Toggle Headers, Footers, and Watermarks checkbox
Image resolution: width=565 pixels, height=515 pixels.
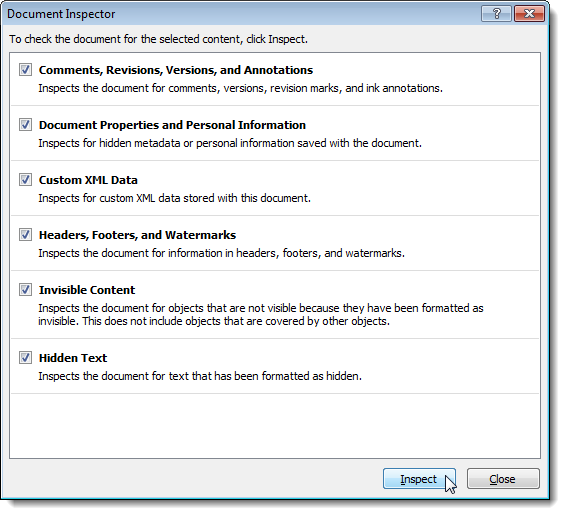[x=25, y=235]
